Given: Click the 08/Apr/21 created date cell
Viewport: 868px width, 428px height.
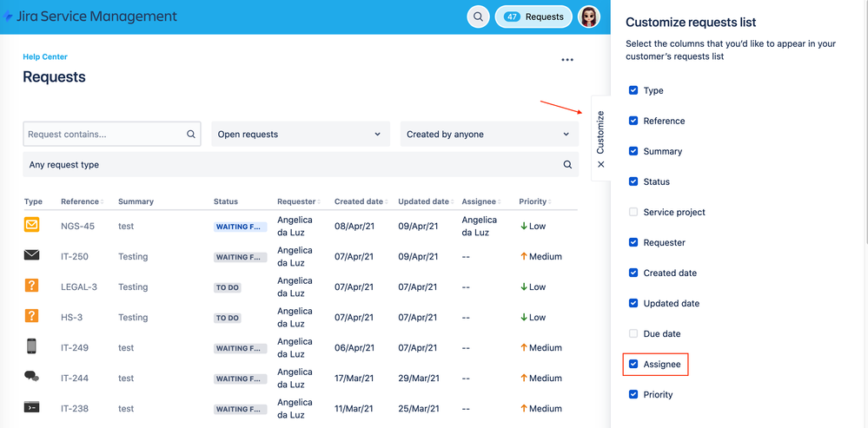Looking at the screenshot, I should 354,227.
